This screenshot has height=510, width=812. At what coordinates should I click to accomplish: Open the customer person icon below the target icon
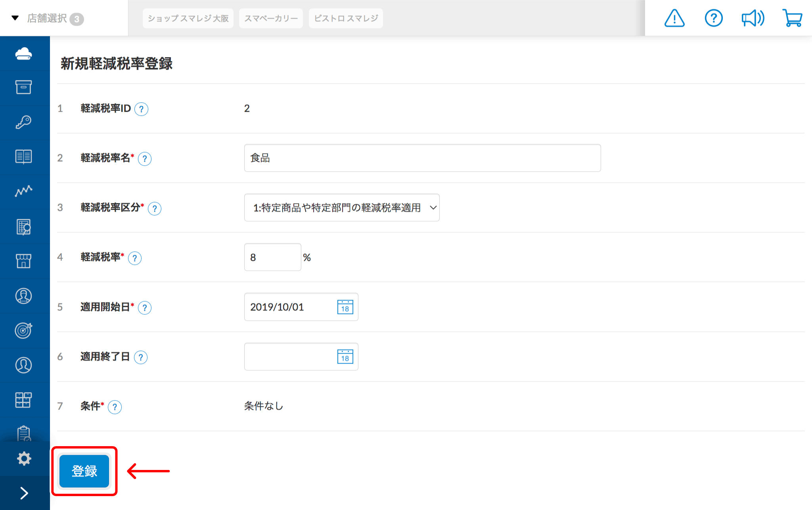click(x=24, y=365)
